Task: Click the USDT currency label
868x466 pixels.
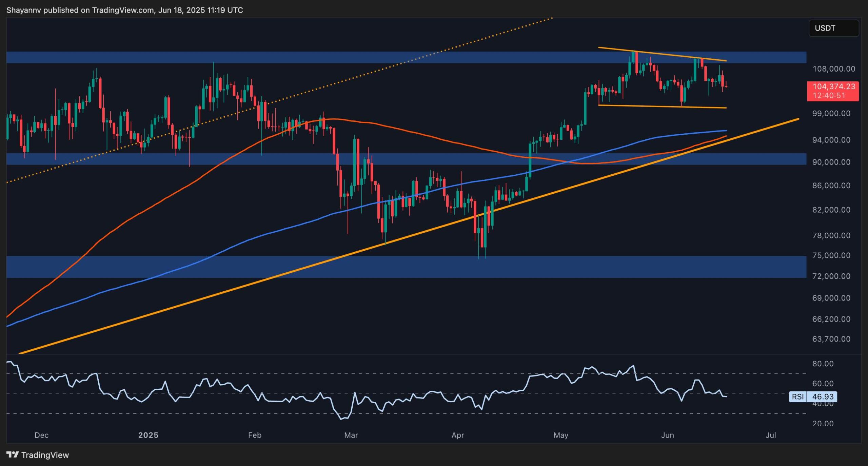Action: point(833,28)
